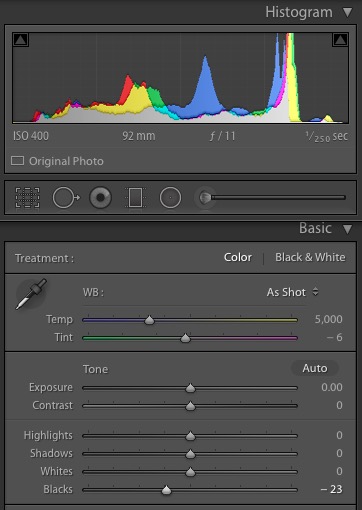Click the Blacks slider handle

click(x=166, y=490)
